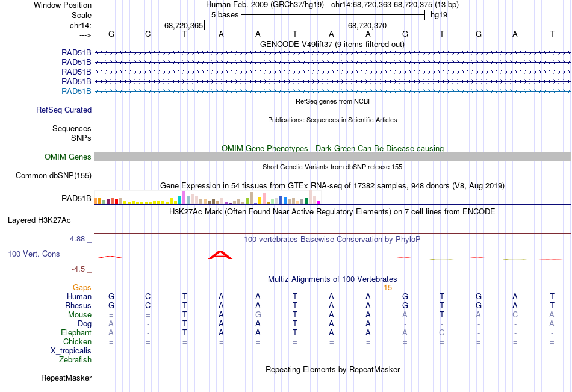Open the OMIM Genes track label
This screenshot has height=392, width=572.
point(68,157)
